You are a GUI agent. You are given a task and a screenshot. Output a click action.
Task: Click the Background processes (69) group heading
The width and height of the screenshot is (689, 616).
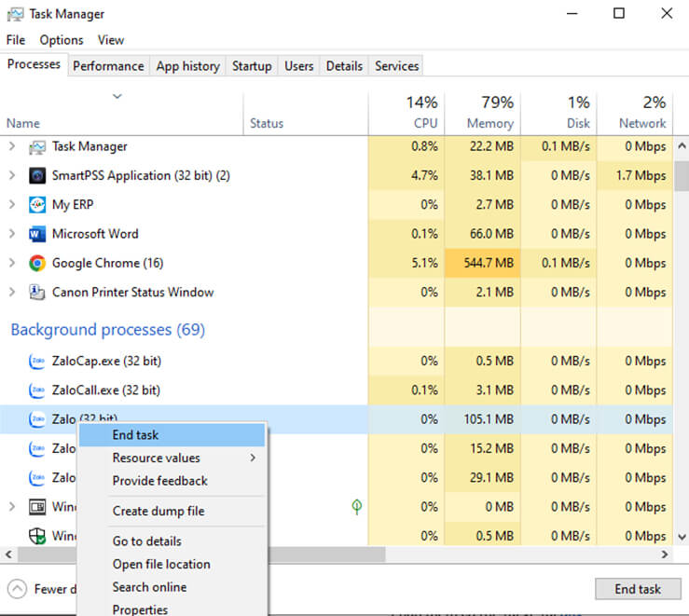(107, 329)
